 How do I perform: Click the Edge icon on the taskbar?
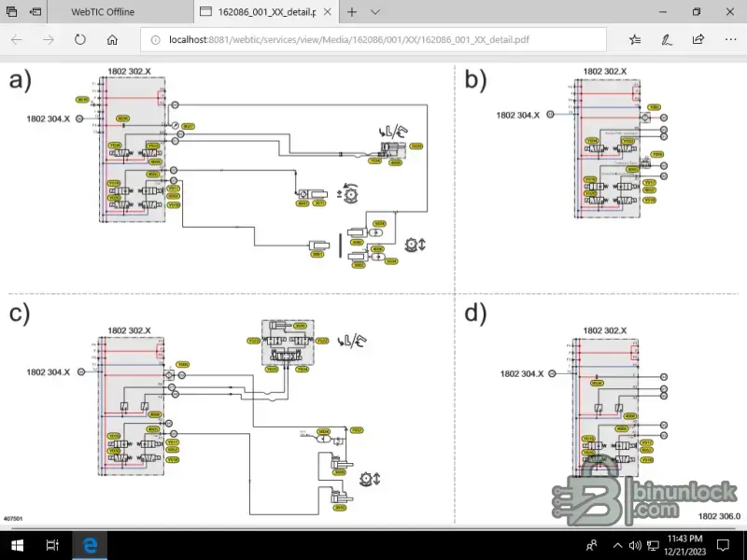tap(90, 545)
